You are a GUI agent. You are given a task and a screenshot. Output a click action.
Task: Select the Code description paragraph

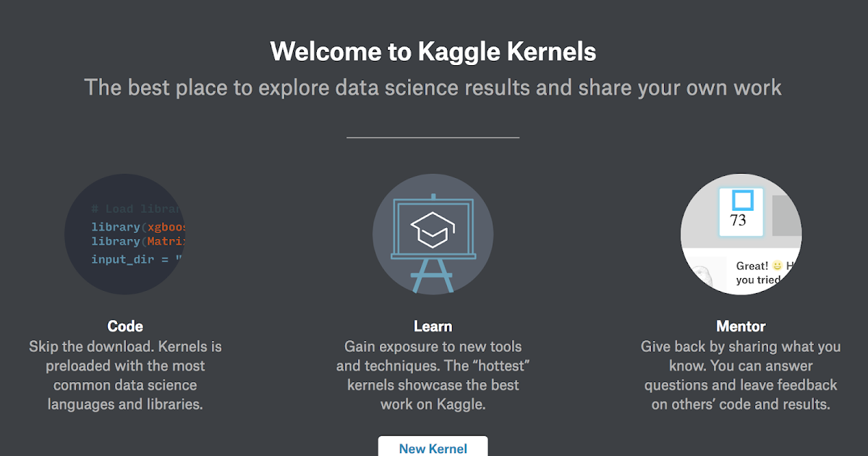(x=124, y=375)
